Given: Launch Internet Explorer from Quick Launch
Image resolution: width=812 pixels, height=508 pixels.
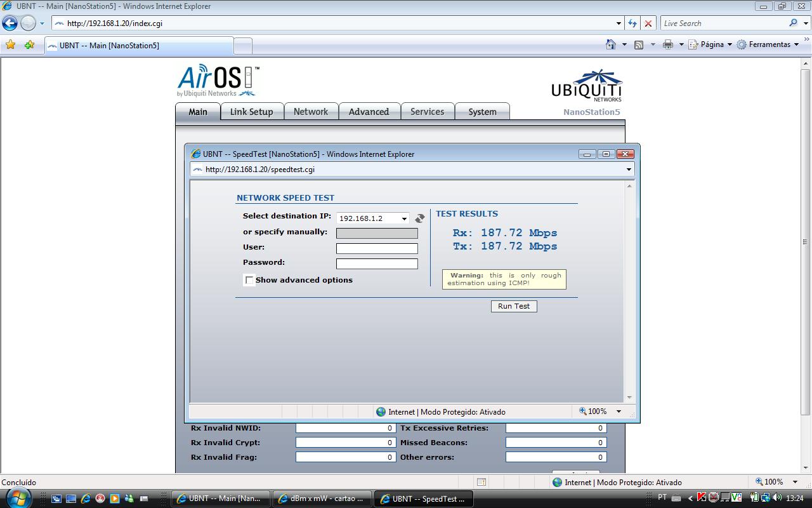Looking at the screenshot, I should pyautogui.click(x=85, y=498).
